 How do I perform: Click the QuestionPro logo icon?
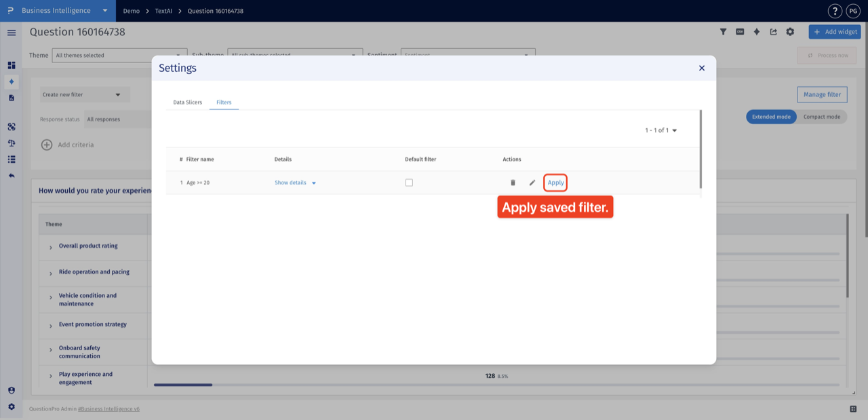[x=10, y=11]
